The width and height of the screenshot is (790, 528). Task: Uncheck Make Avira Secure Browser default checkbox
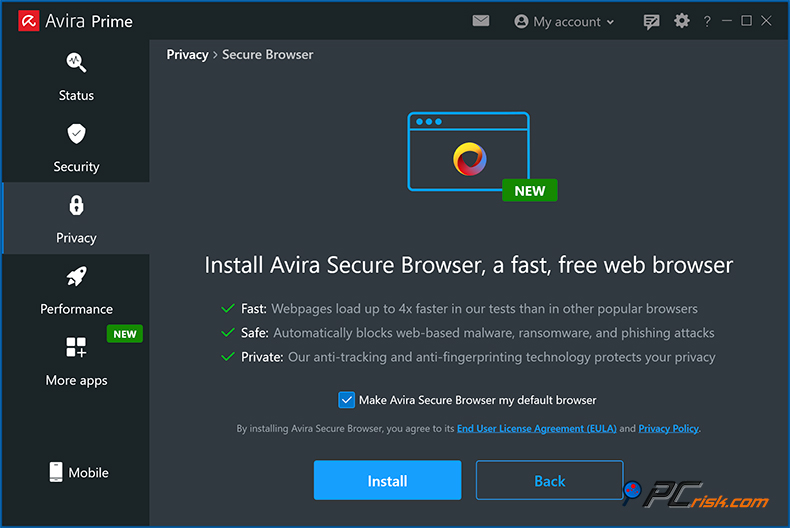tap(347, 400)
